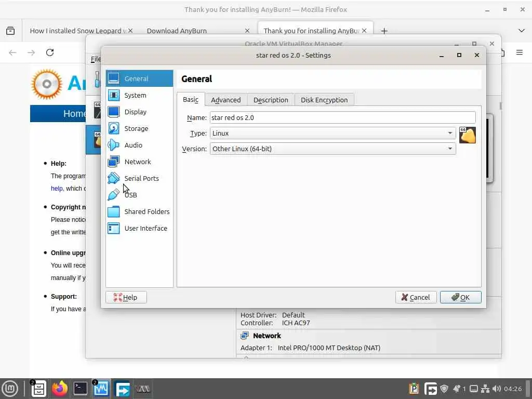This screenshot has height=399, width=532.
Task: Open AnyBurn Home nav link
Action: click(x=74, y=114)
